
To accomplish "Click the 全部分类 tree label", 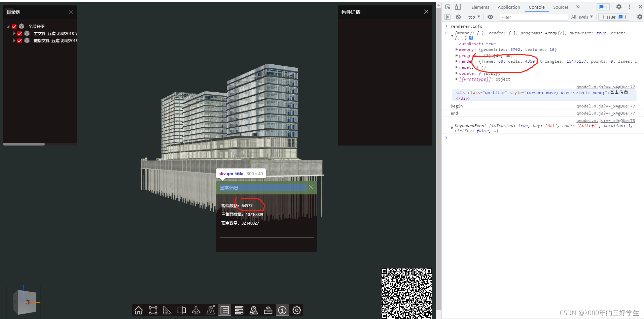I will [x=36, y=26].
